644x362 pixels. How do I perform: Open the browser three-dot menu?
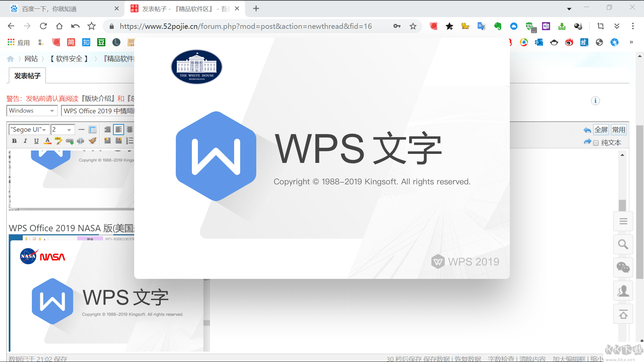[633, 26]
